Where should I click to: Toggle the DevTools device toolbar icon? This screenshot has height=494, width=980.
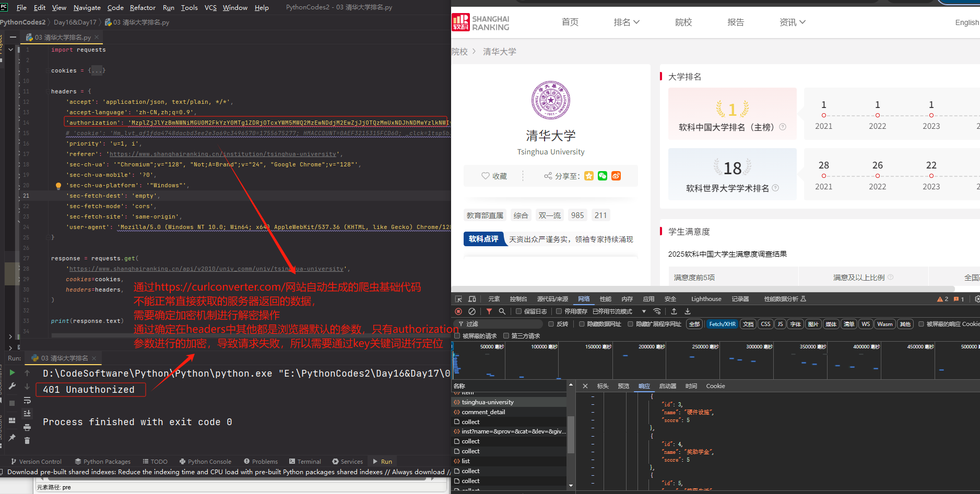coord(472,299)
